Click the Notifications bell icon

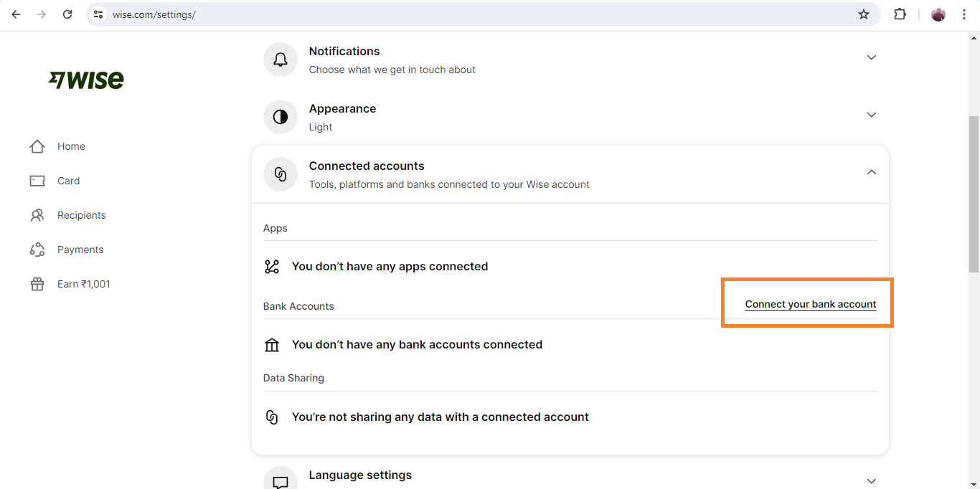click(281, 60)
